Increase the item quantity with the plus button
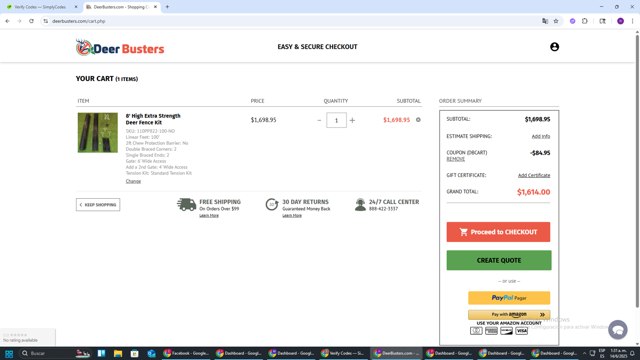 [352, 120]
